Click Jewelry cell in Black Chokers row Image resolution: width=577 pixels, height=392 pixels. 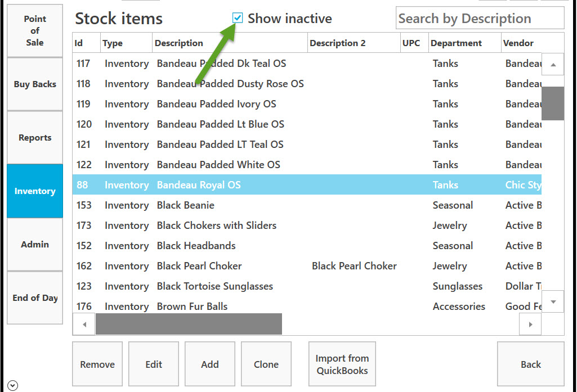pyautogui.click(x=450, y=226)
